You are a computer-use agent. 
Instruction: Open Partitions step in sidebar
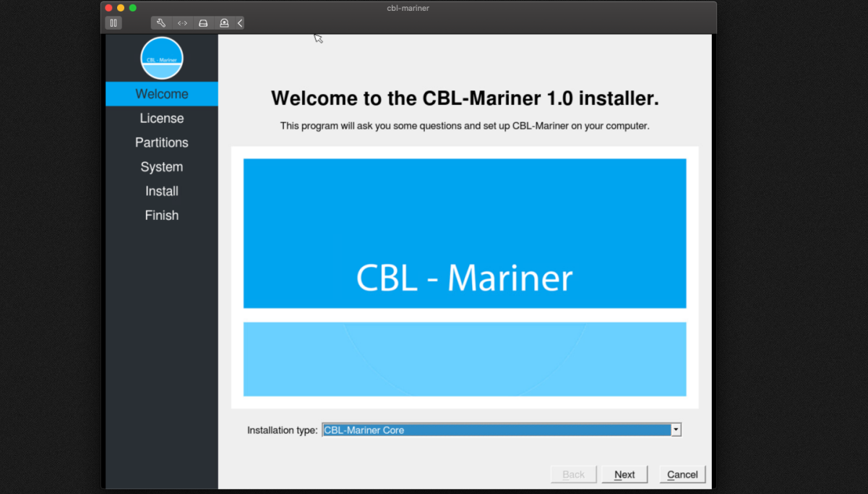162,142
